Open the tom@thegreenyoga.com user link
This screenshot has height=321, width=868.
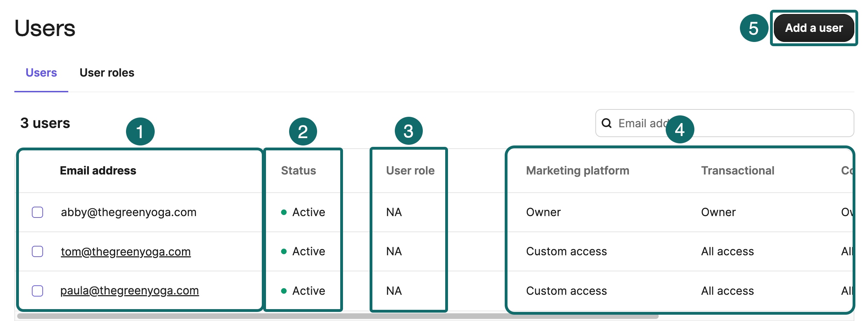pyautogui.click(x=126, y=251)
